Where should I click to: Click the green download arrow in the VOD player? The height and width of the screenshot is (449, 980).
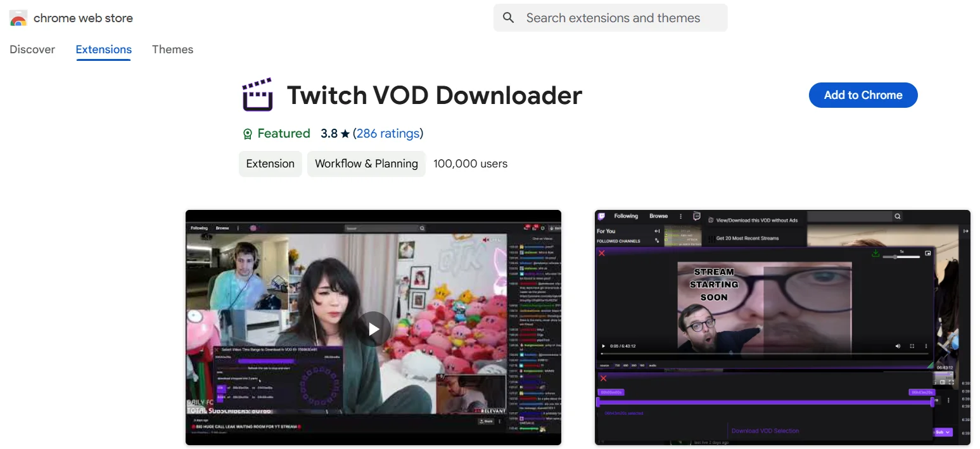click(x=875, y=254)
